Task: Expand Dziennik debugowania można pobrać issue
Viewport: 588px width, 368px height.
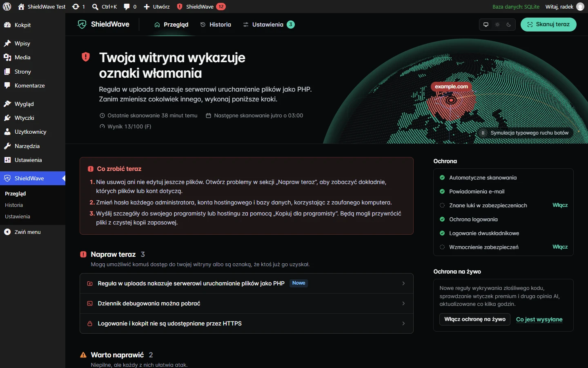Action: [x=247, y=303]
